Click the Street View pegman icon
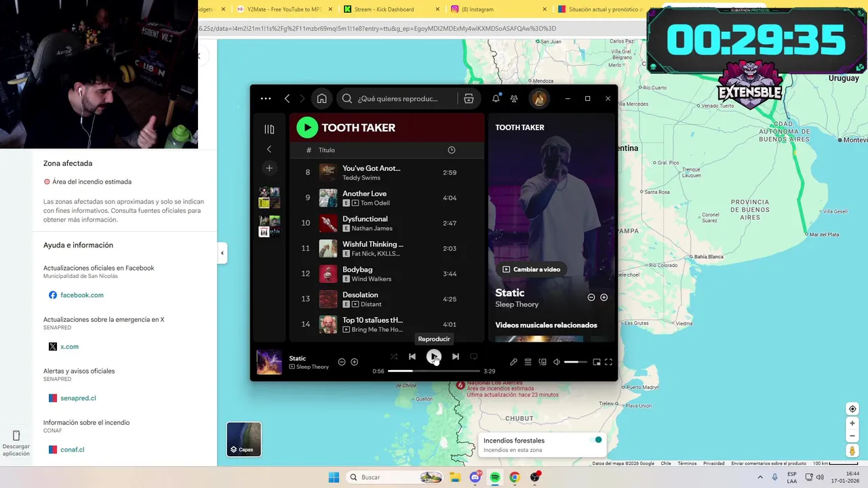 [852, 451]
